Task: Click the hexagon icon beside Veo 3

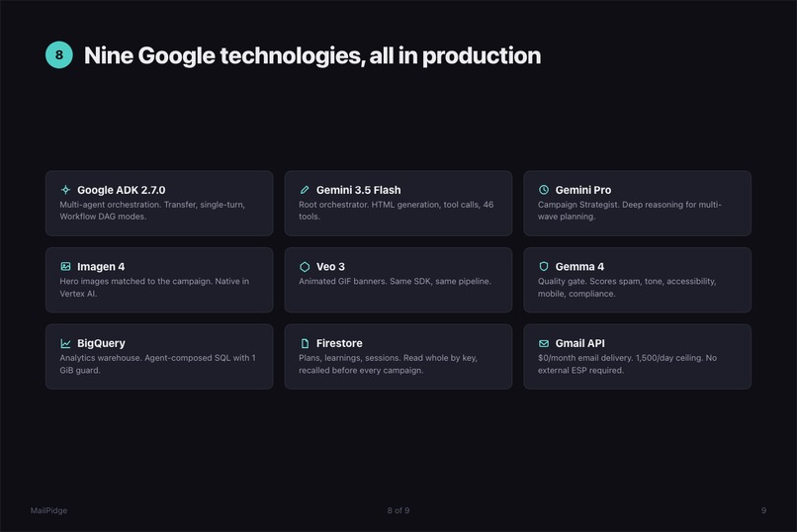Action: click(x=305, y=266)
